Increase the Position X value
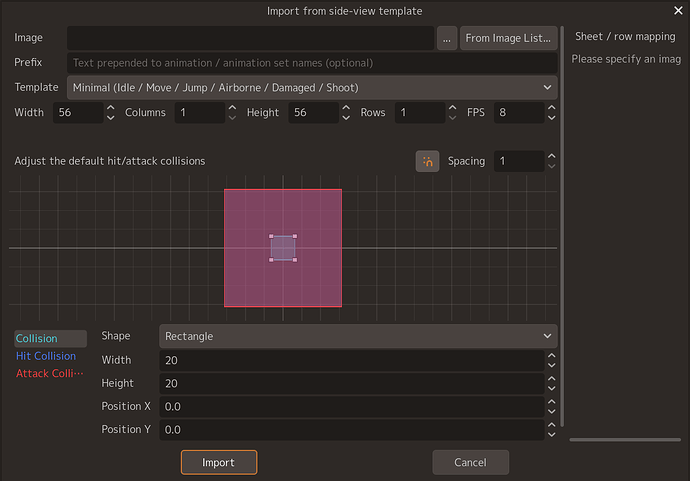 coord(552,402)
